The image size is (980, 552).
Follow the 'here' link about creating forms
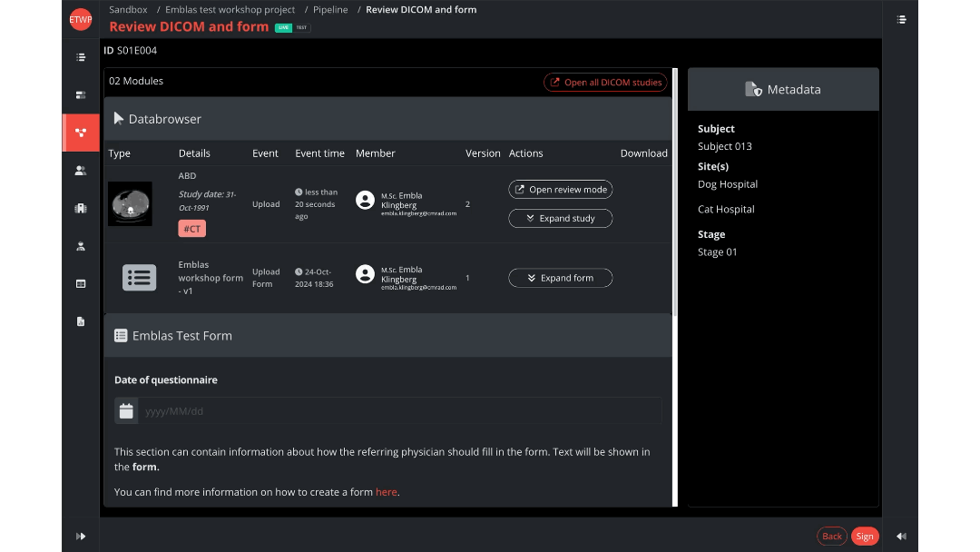click(386, 492)
